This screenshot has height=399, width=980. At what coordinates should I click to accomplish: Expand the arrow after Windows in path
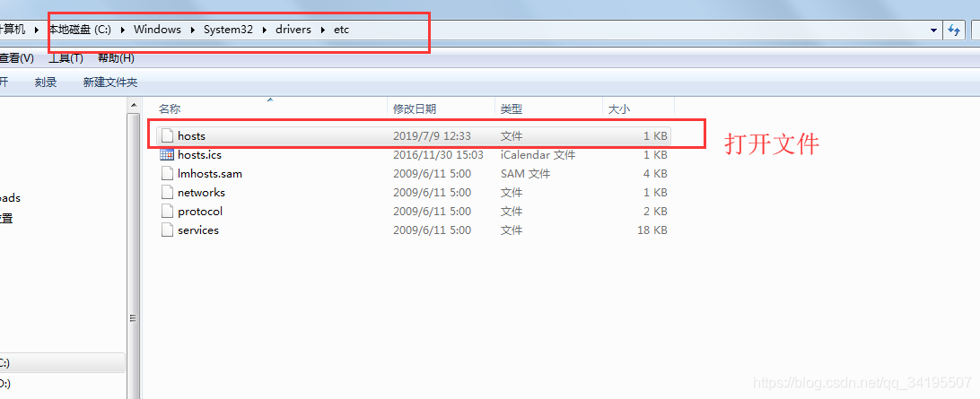tap(192, 30)
